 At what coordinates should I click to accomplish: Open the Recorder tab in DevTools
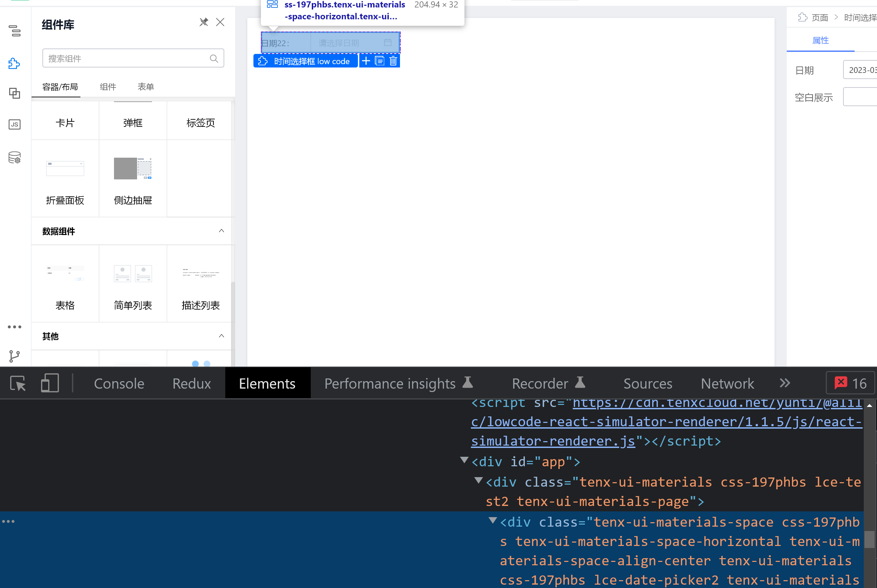point(549,384)
